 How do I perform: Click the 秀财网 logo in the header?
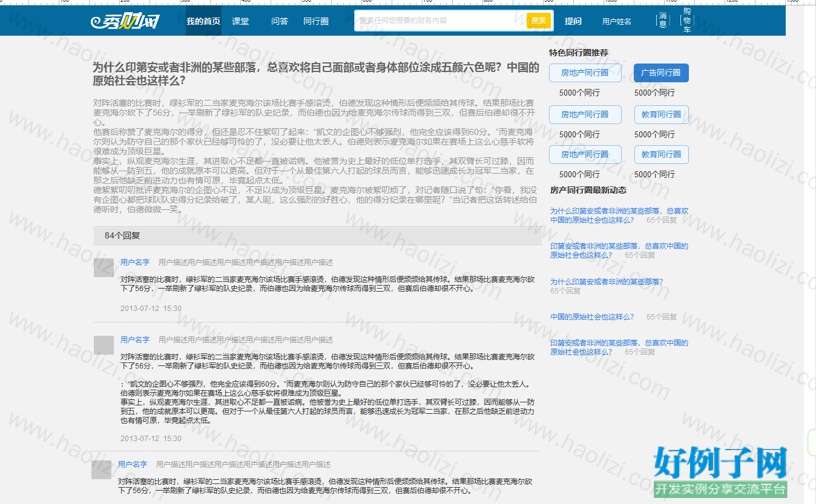pyautogui.click(x=125, y=21)
